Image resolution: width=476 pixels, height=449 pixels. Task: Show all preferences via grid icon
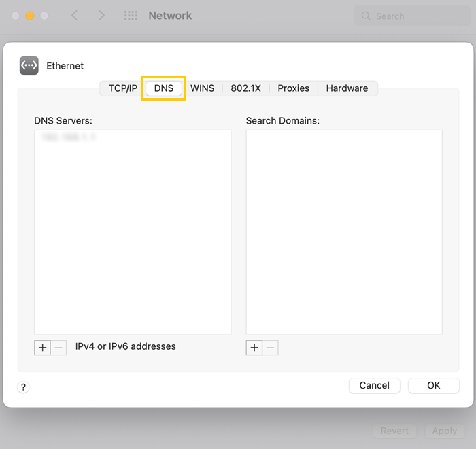click(x=131, y=16)
